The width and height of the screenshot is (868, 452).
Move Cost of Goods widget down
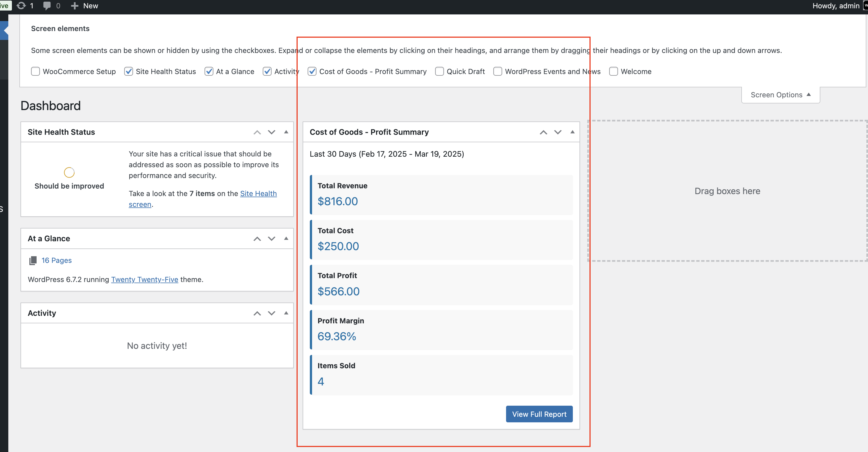pyautogui.click(x=558, y=132)
